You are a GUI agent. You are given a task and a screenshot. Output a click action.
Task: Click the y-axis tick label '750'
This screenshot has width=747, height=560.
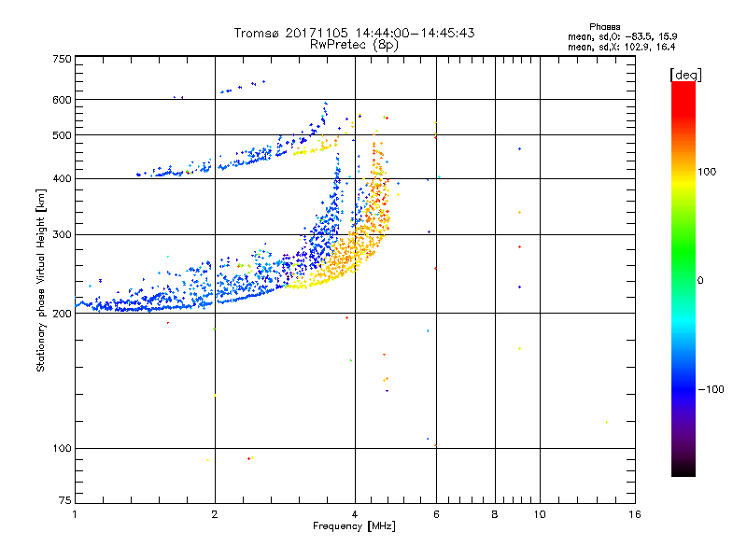(x=62, y=59)
